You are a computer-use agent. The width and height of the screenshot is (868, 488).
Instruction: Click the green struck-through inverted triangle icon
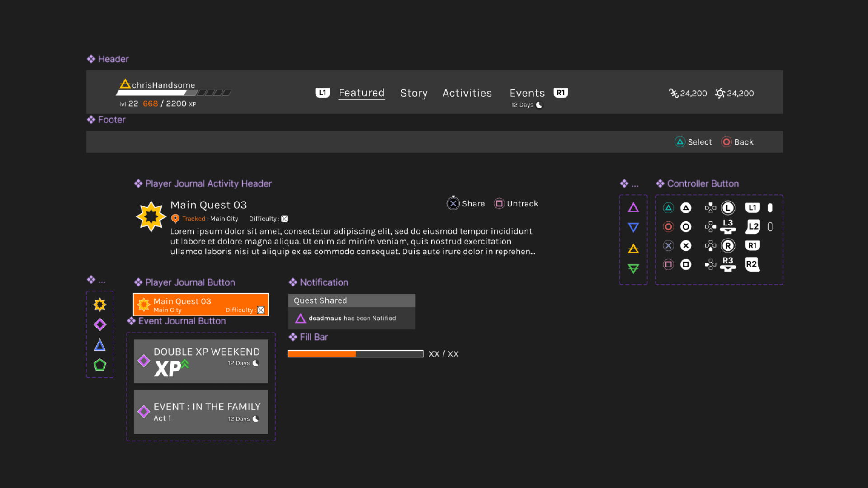pos(633,269)
